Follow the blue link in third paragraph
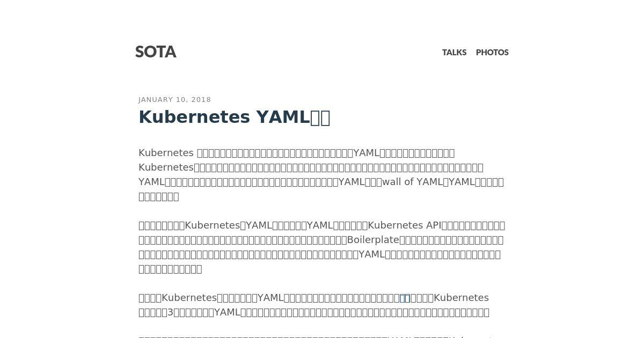 click(405, 298)
